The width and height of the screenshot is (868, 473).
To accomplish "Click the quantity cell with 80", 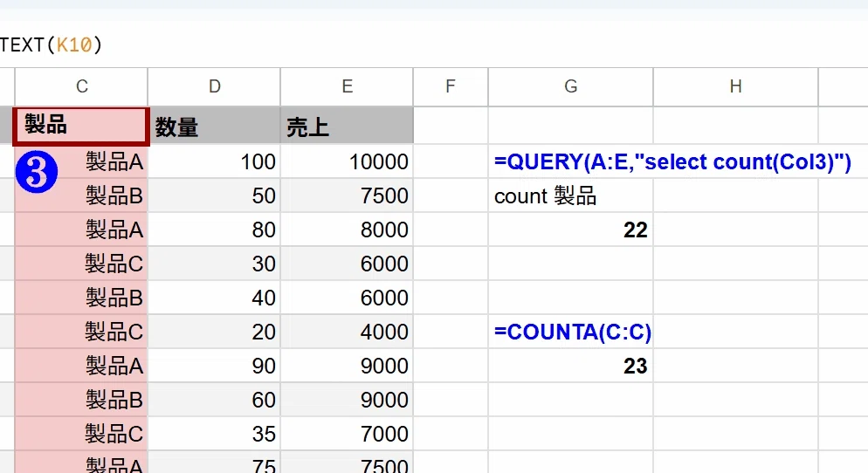I will click(214, 230).
